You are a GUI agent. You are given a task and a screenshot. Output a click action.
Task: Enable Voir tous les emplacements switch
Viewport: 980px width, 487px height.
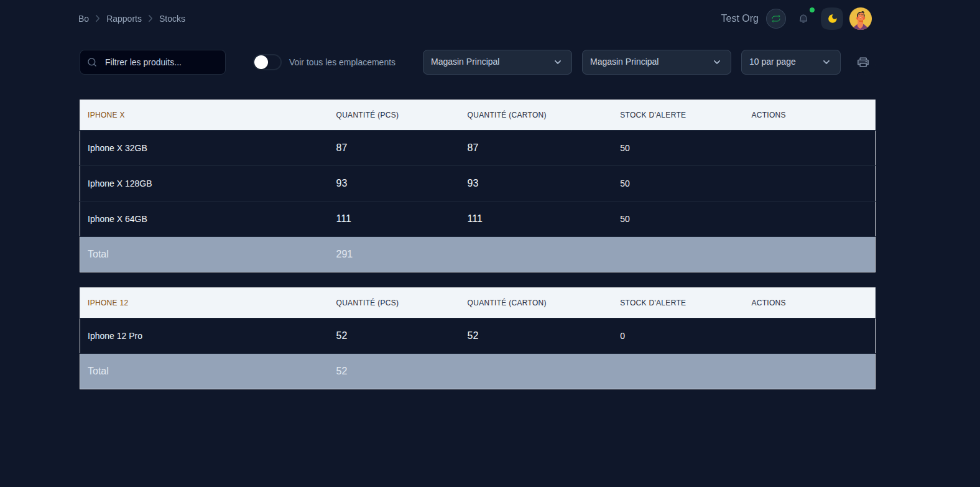pos(267,62)
